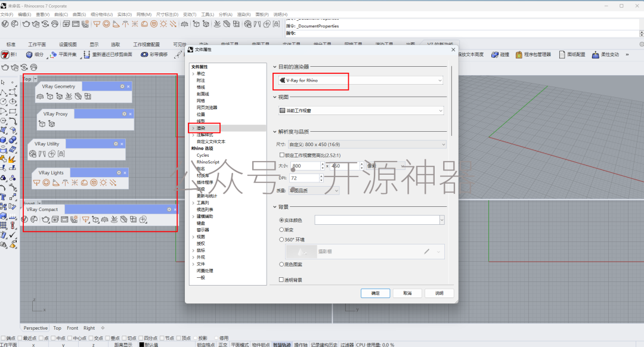Viewport: 644px width, 347px height.
Task: Click 摄影棚 environment thumbnail
Action: coord(302,252)
